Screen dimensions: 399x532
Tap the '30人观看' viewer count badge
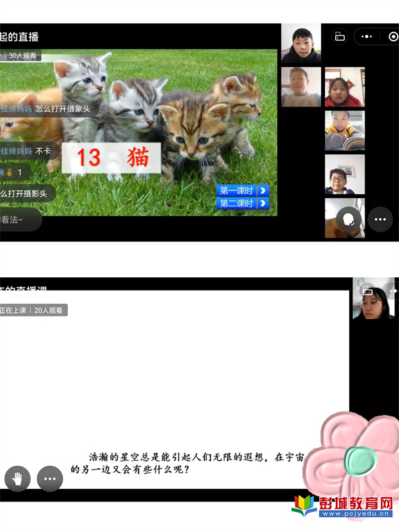[23, 56]
